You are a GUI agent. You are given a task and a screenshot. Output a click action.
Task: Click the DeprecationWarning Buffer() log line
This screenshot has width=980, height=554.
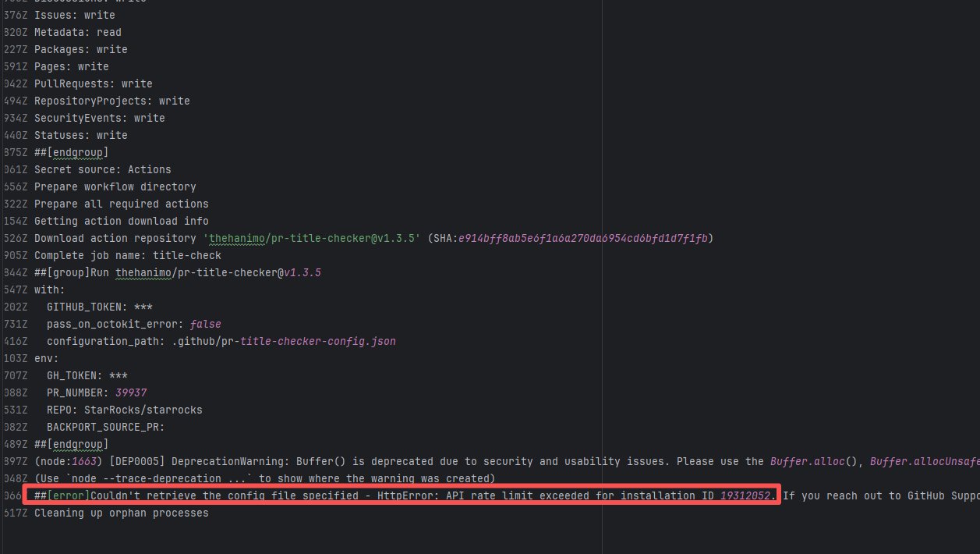pos(468,462)
